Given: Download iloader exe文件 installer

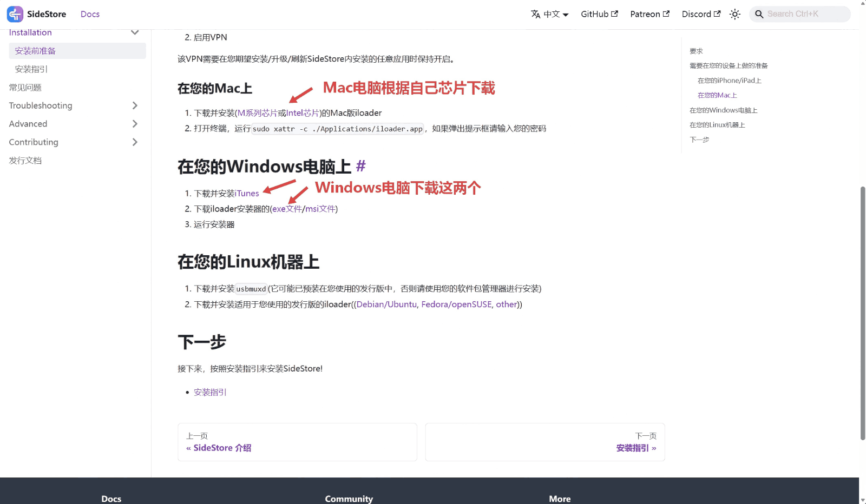Looking at the screenshot, I should tap(287, 209).
